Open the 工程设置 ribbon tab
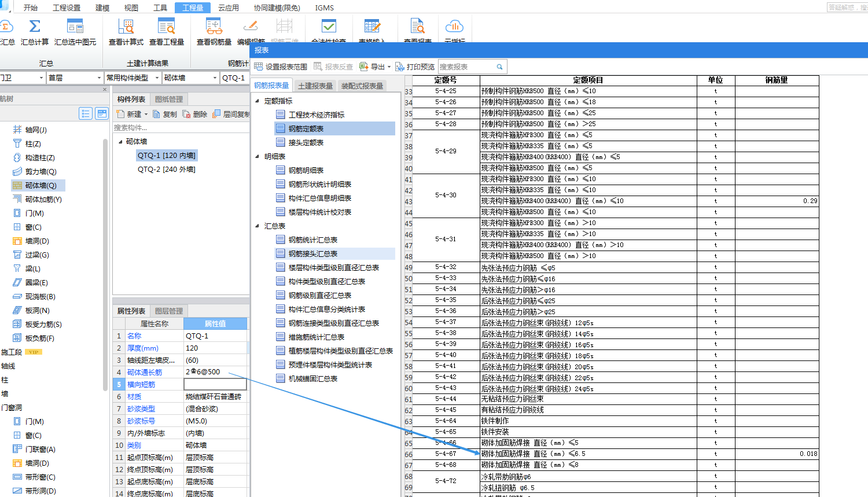 (67, 8)
